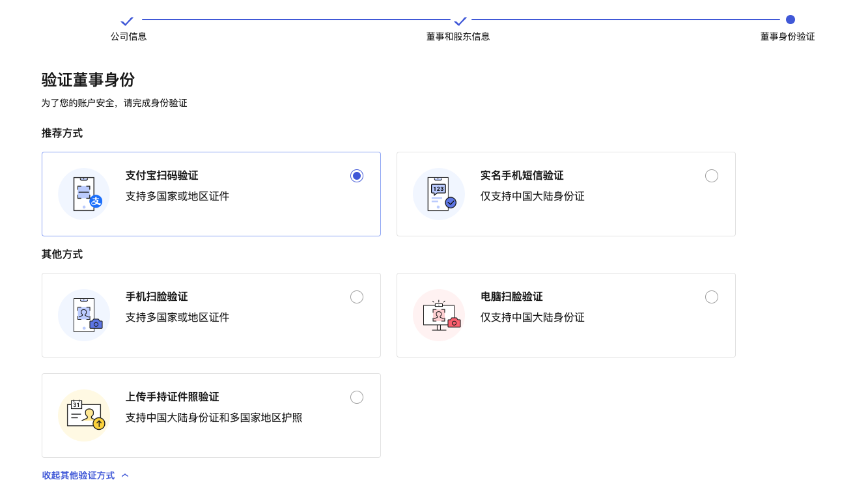Click the Alipay phone-scan illustration icon
Image resolution: width=868 pixels, height=491 pixels.
[84, 193]
